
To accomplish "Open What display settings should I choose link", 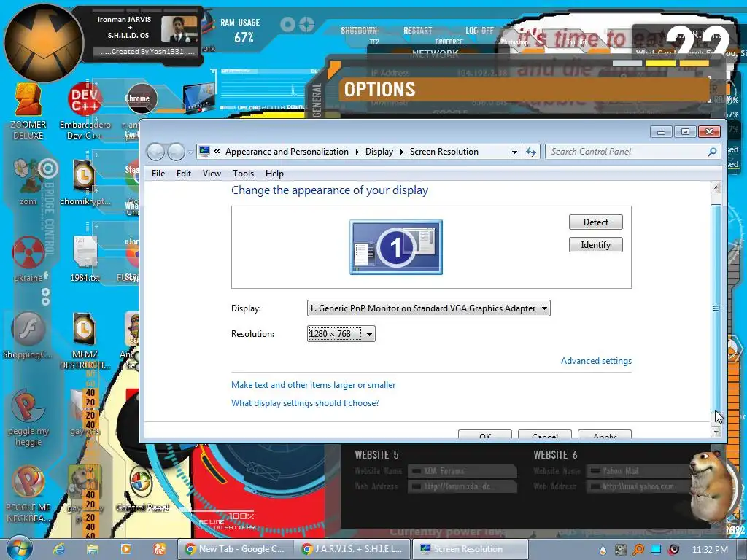I will [305, 403].
